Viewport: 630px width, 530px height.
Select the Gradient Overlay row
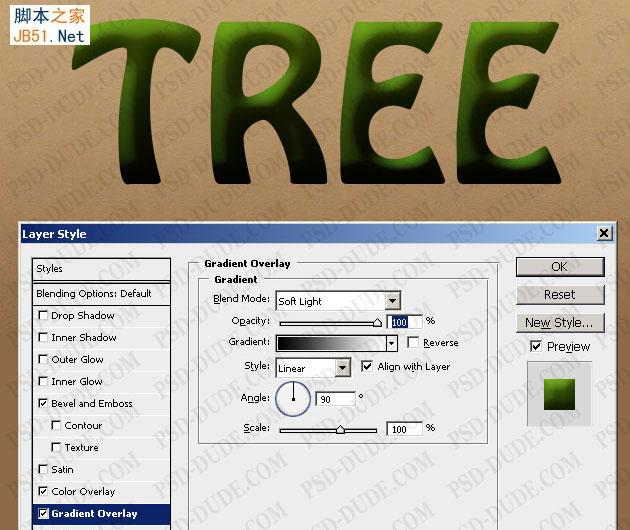click(x=101, y=514)
